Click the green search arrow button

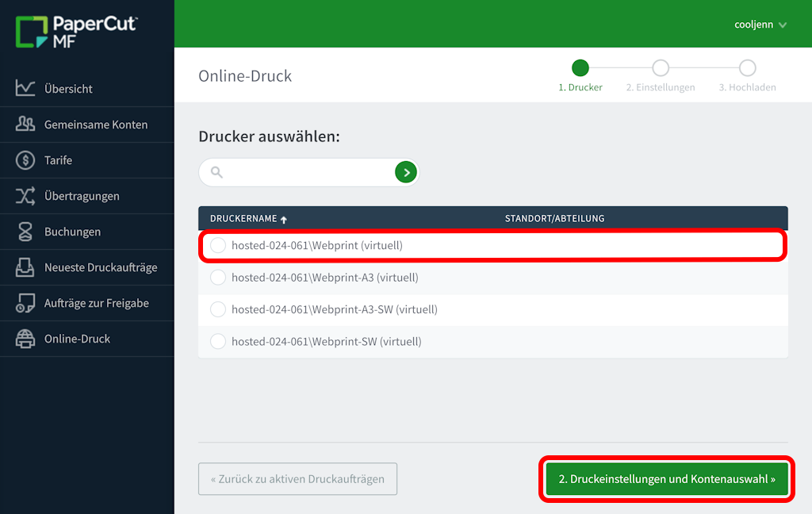point(406,172)
